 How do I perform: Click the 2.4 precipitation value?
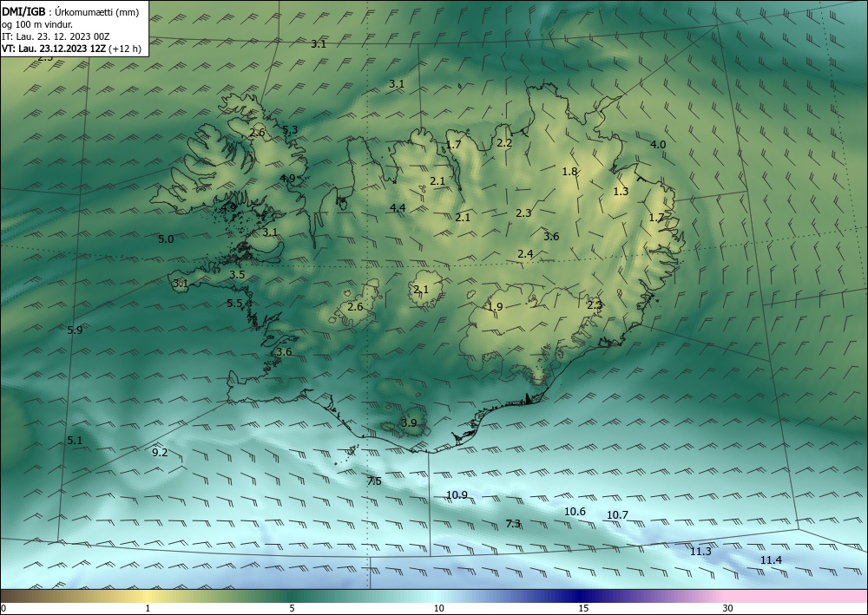click(525, 254)
